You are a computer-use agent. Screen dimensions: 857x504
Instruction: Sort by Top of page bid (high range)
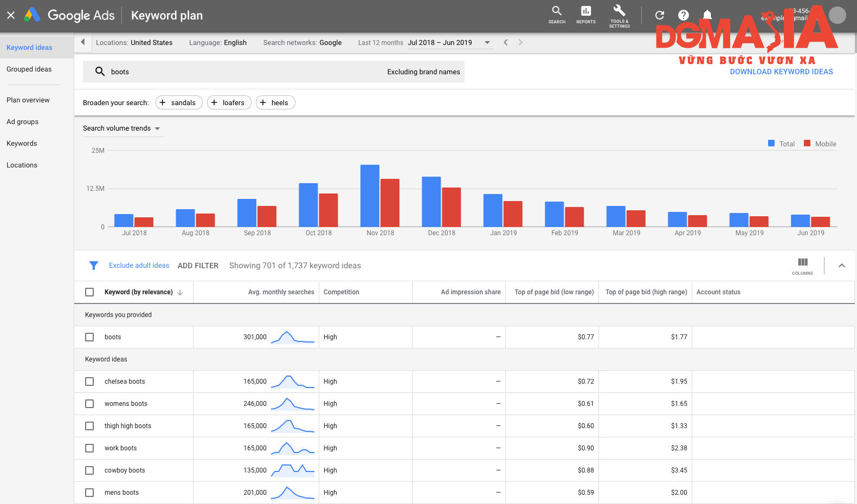(646, 292)
